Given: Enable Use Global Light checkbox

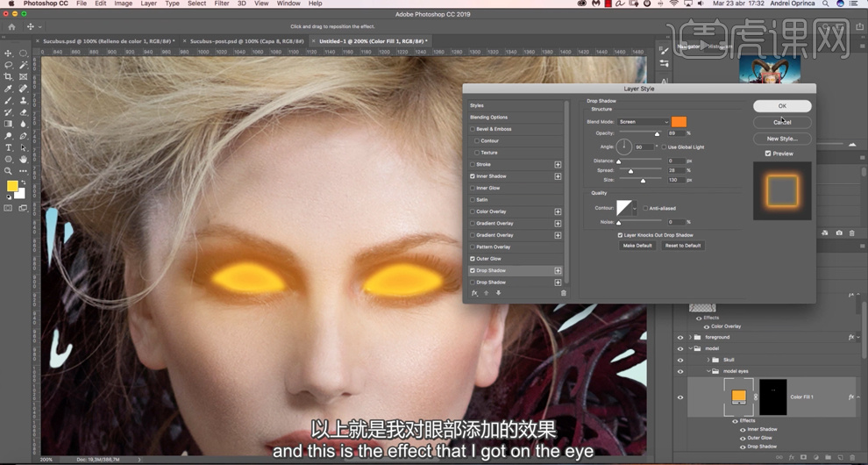Looking at the screenshot, I should pos(663,147).
